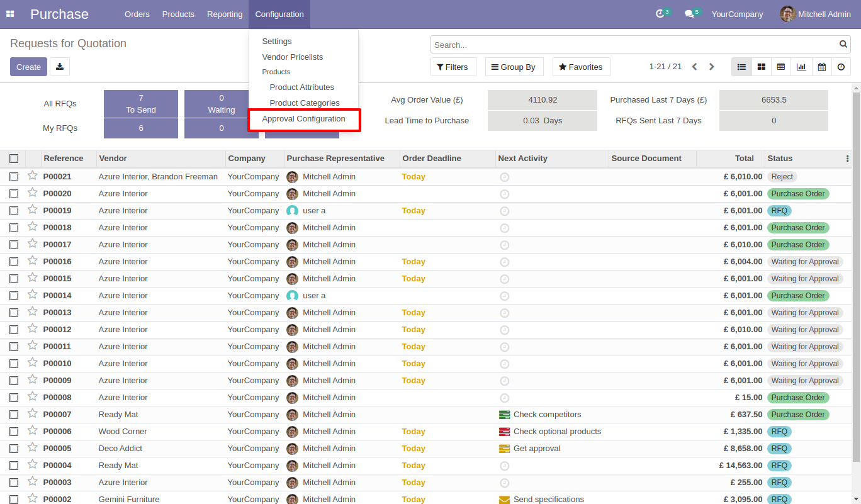Star the P00007 row as favorite
The image size is (861, 504).
[x=33, y=413]
